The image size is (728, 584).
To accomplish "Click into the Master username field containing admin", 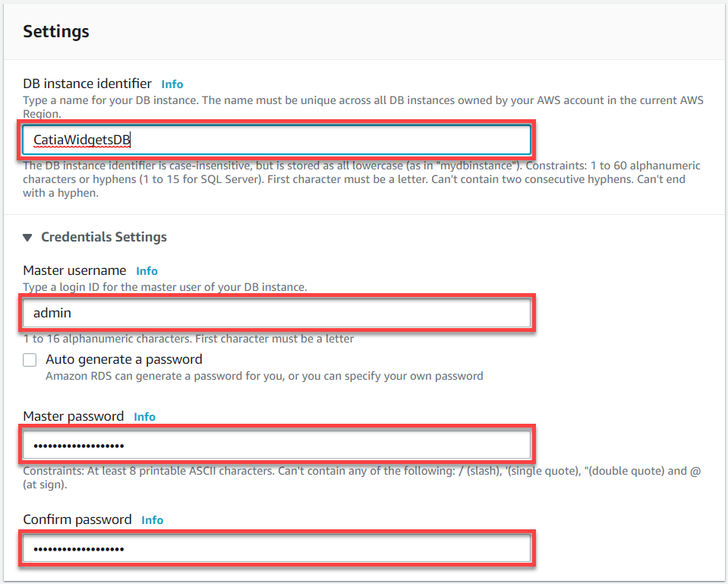I will tap(277, 313).
